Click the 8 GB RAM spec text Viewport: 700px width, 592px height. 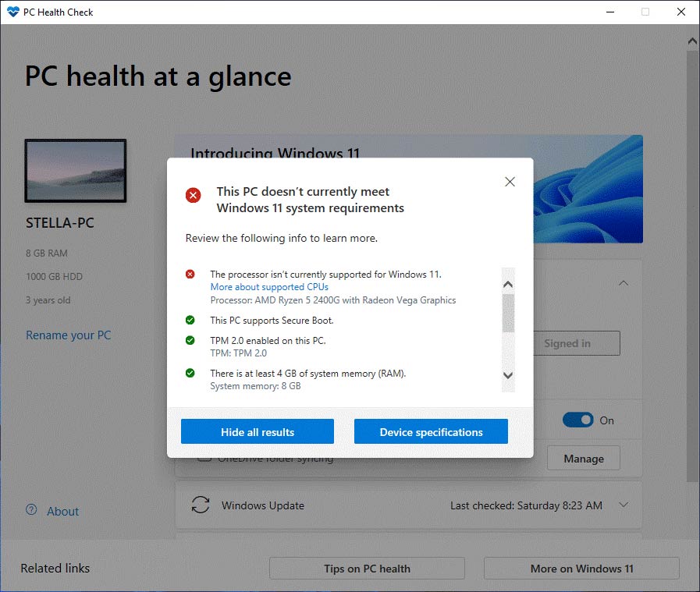pos(46,253)
